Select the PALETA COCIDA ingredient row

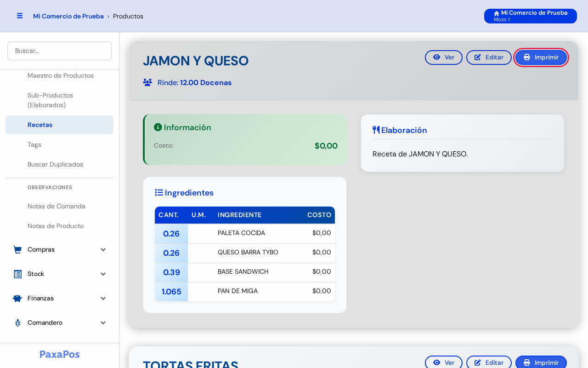[245, 234]
